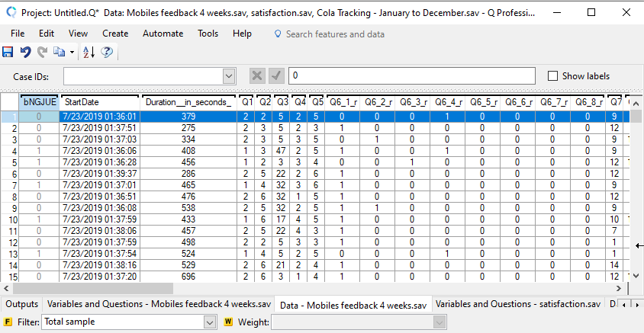Click the yellow Weight W icon

click(x=228, y=322)
